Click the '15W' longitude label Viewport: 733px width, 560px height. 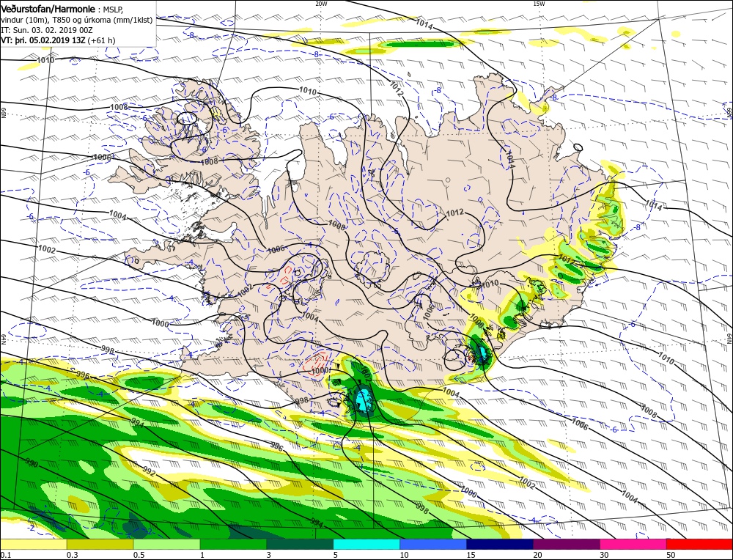539,3
